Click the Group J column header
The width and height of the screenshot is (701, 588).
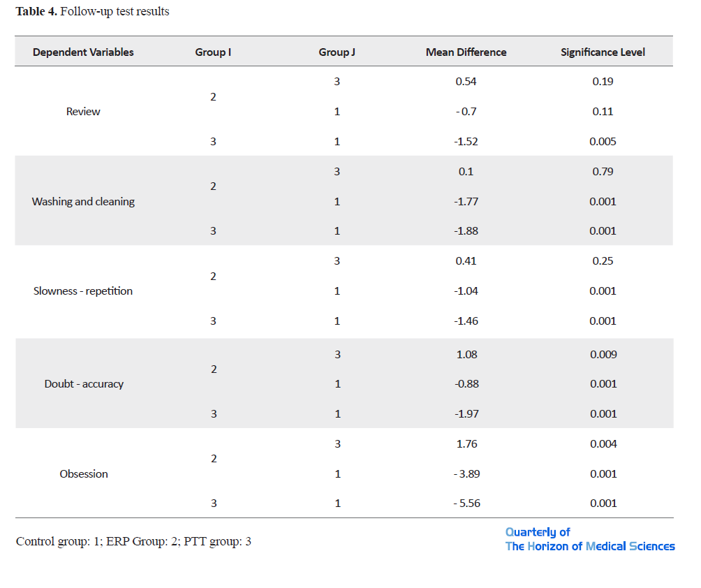pos(337,52)
